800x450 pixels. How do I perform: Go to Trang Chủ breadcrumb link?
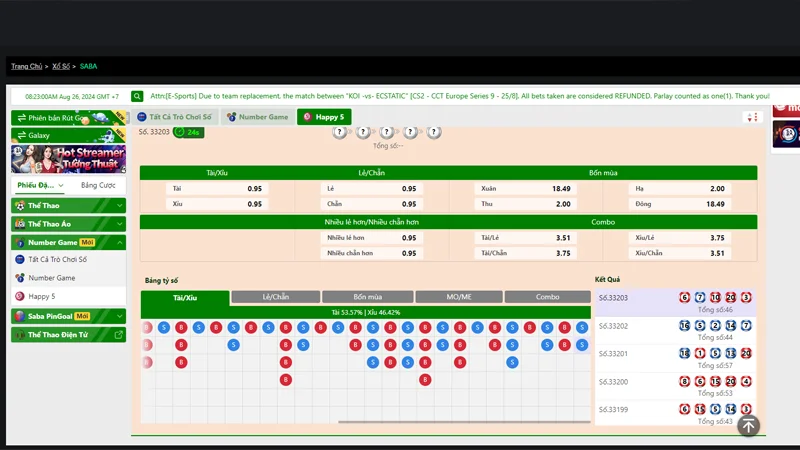pyautogui.click(x=26, y=66)
